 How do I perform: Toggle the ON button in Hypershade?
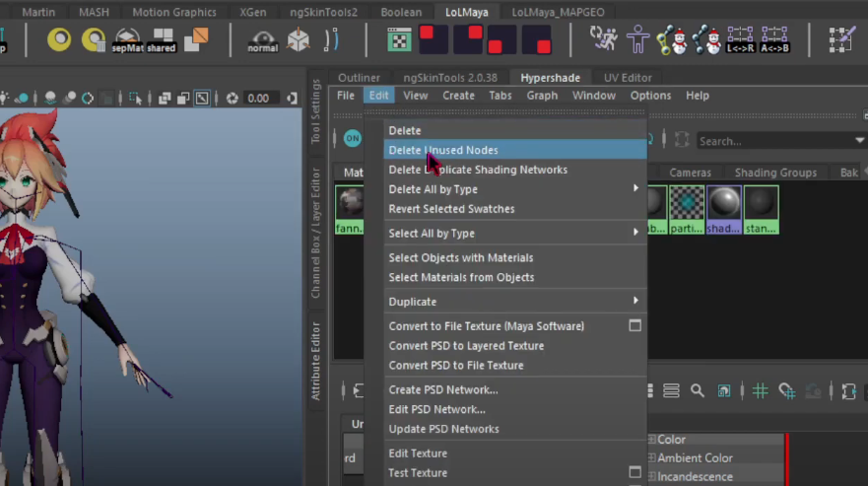coord(353,138)
